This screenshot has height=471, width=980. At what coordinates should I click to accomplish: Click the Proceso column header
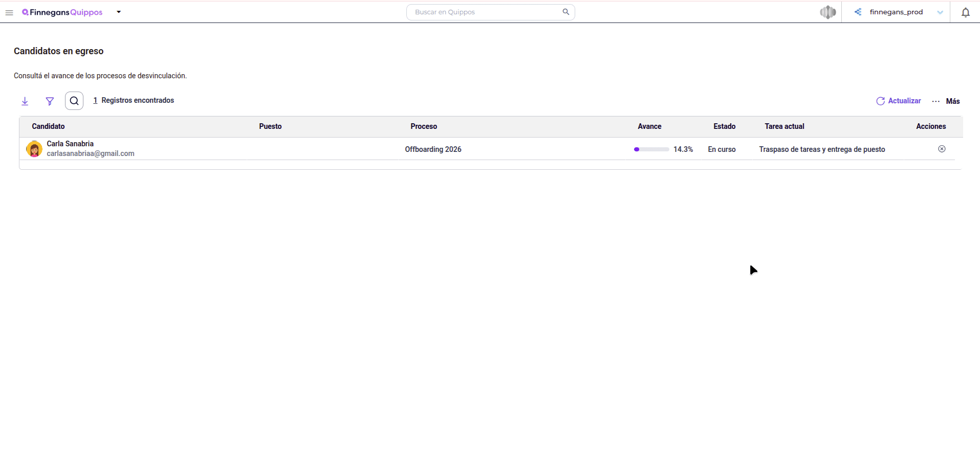pyautogui.click(x=424, y=126)
